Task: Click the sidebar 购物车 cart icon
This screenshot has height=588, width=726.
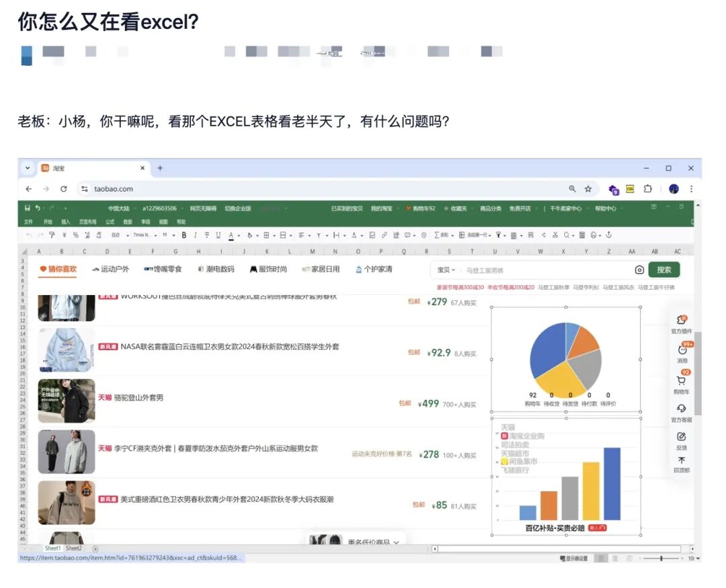Action: pyautogui.click(x=681, y=380)
